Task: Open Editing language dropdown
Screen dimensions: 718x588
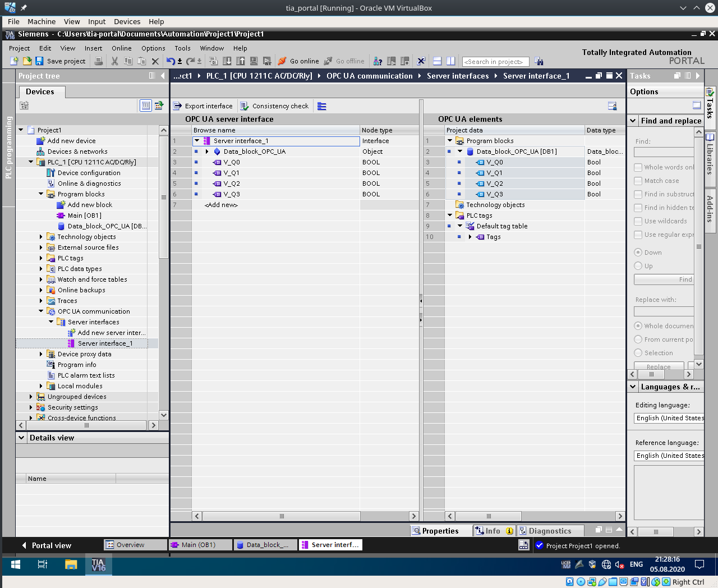Action: [669, 418]
